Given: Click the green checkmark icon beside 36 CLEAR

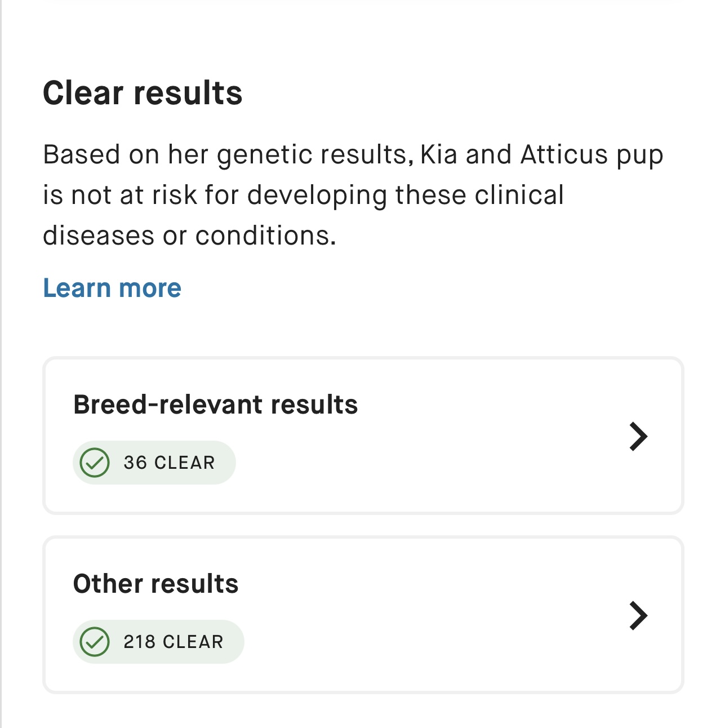Looking at the screenshot, I should [95, 463].
